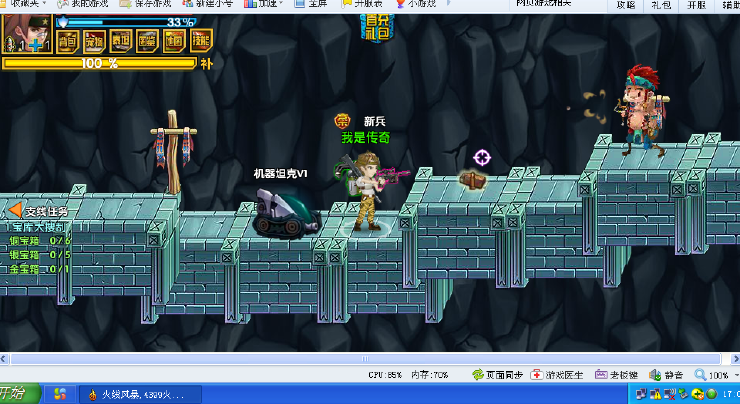Image resolution: width=740 pixels, height=404 pixels.
Task: Open 小游戏 mini games toolbar item
Action: 416,4
